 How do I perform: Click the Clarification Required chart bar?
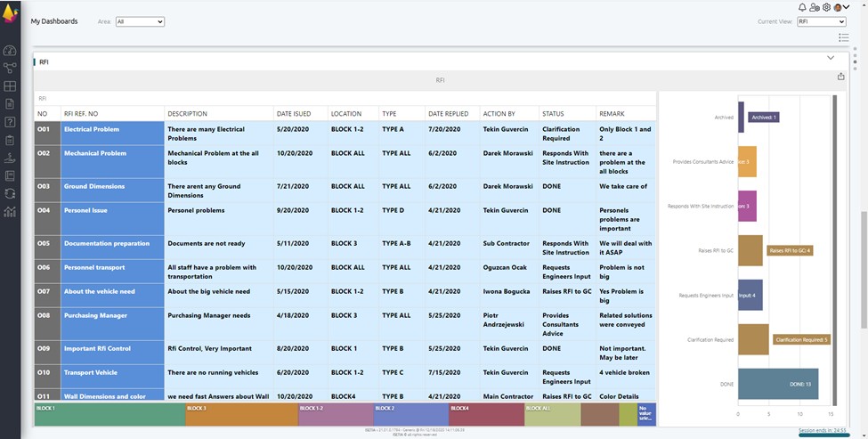click(x=753, y=339)
